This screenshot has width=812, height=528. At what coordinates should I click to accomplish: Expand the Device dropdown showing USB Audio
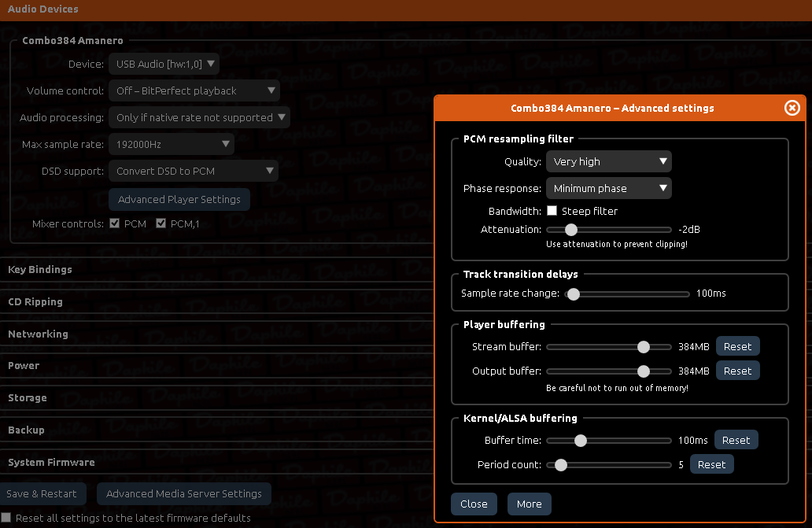click(x=164, y=64)
